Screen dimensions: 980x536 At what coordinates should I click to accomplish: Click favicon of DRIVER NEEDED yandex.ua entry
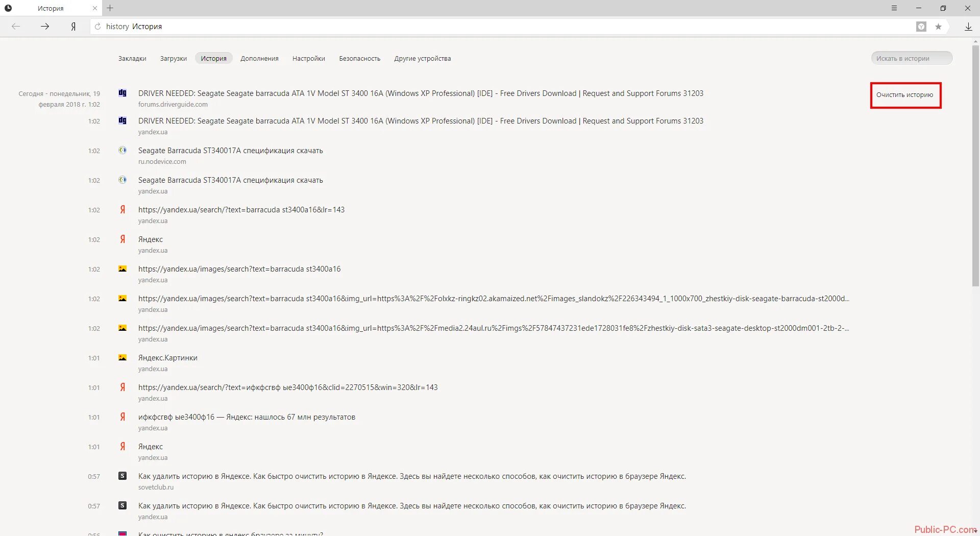coord(122,120)
